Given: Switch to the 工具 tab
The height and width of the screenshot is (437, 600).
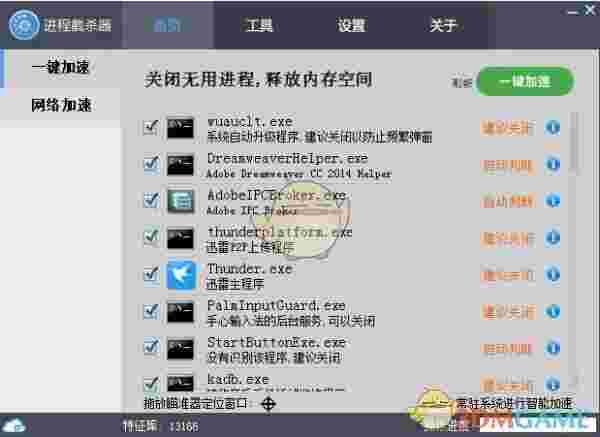Looking at the screenshot, I should [x=259, y=25].
